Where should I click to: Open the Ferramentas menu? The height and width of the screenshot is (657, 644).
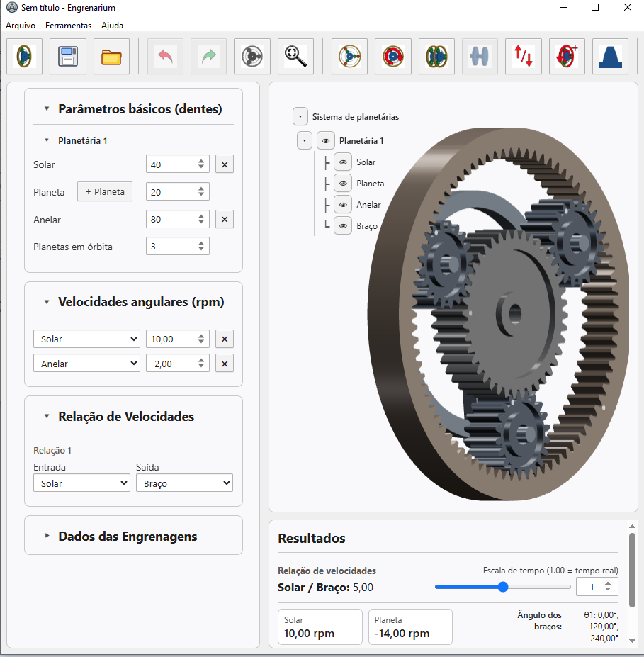(x=68, y=25)
